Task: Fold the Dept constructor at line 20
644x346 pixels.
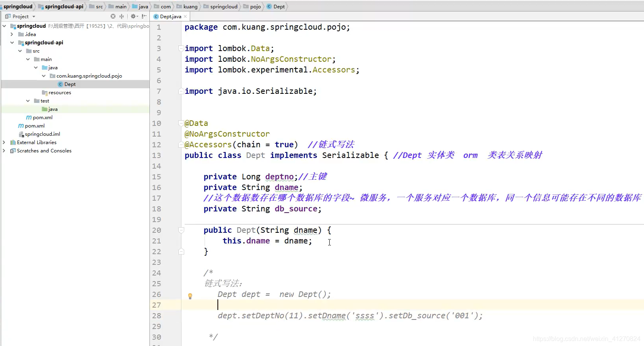Action: pos(181,230)
